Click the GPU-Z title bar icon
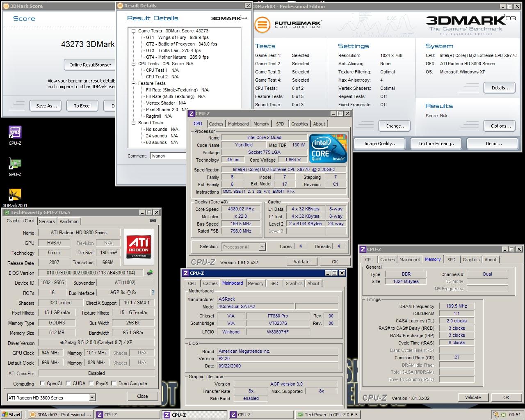The width and height of the screenshot is (525, 420). pyautogui.click(x=6, y=212)
